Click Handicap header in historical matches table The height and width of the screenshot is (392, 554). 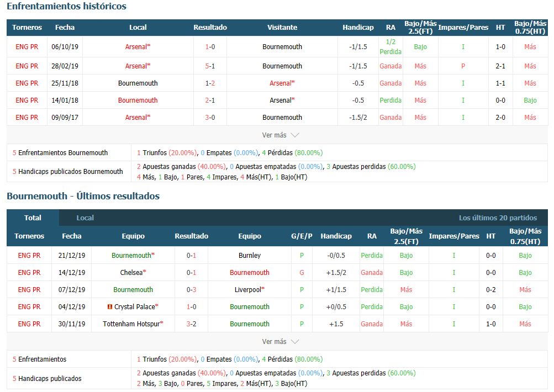358,28
